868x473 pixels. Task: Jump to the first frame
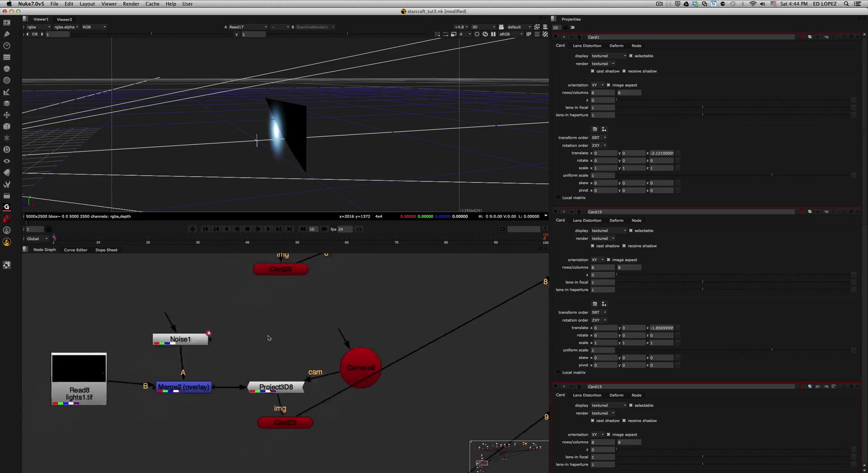click(x=205, y=229)
